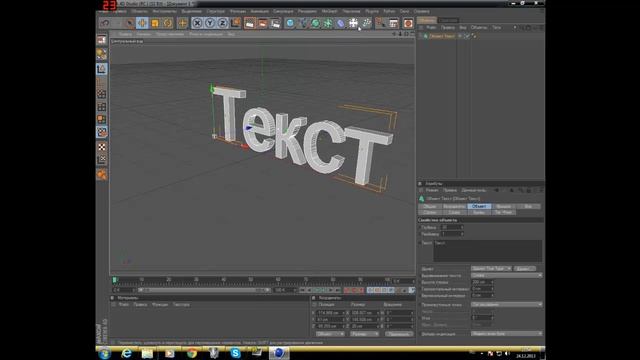Viewport: 640px width, 360px height.
Task: Switch to Cinema 4D taskbar button
Action: coord(279,353)
